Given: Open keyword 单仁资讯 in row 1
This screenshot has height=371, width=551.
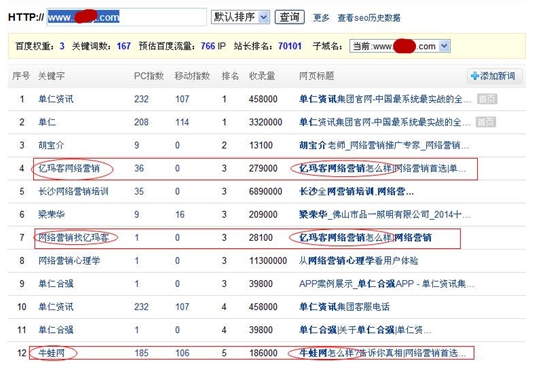Looking at the screenshot, I should (x=56, y=99).
